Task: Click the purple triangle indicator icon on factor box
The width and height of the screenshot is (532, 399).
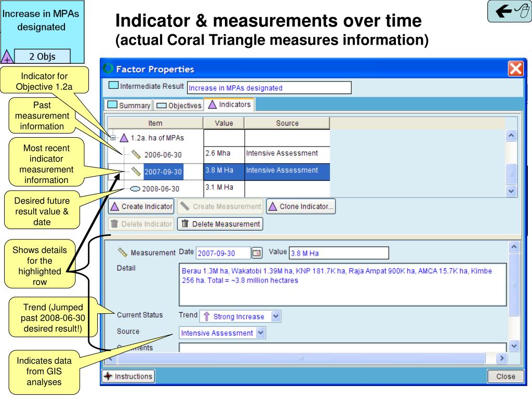Action: pos(7,57)
